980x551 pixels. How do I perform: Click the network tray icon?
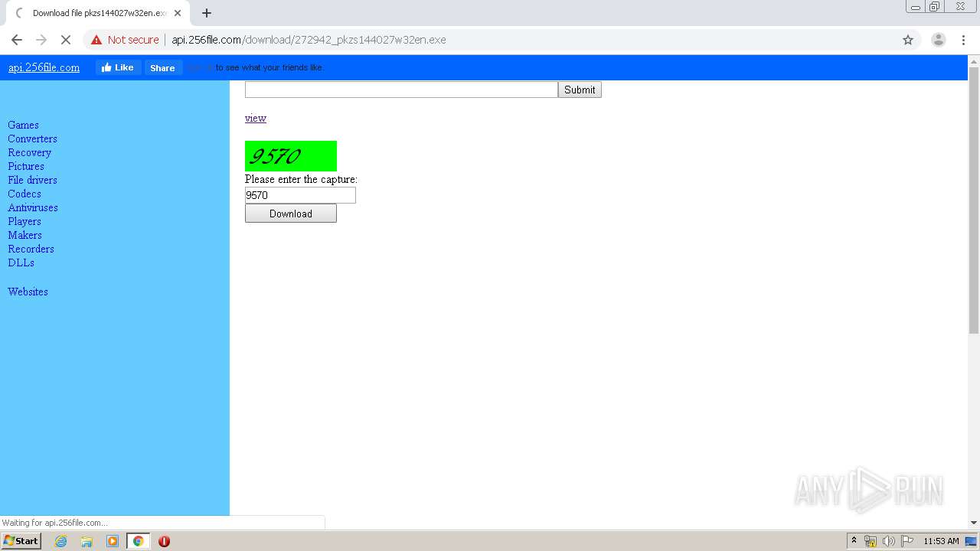pyautogui.click(x=871, y=541)
